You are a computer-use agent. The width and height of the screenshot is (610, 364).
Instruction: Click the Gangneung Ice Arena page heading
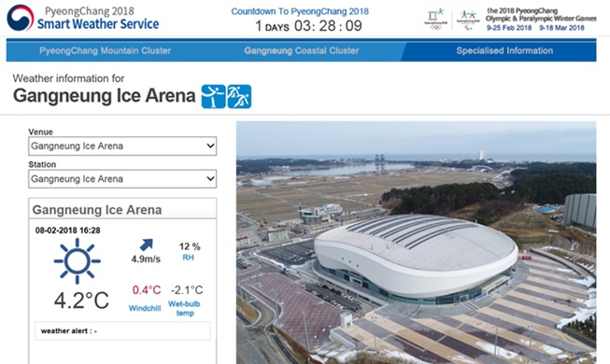(105, 95)
